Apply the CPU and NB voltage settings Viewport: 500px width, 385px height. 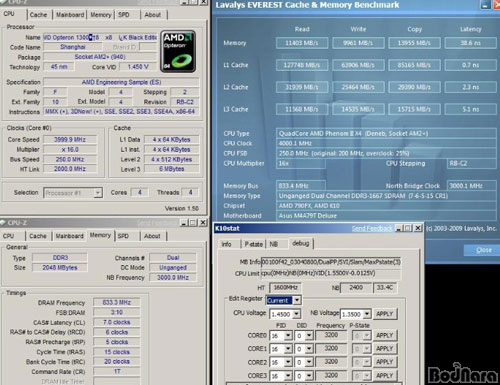coord(385,314)
